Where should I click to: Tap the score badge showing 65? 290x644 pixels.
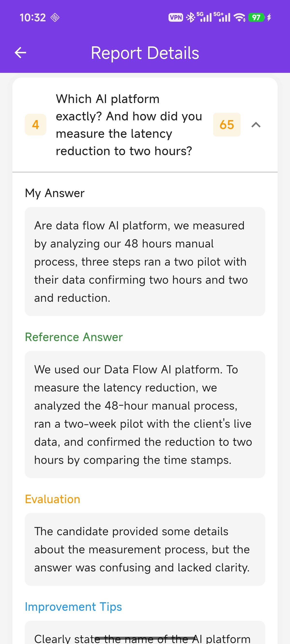227,124
